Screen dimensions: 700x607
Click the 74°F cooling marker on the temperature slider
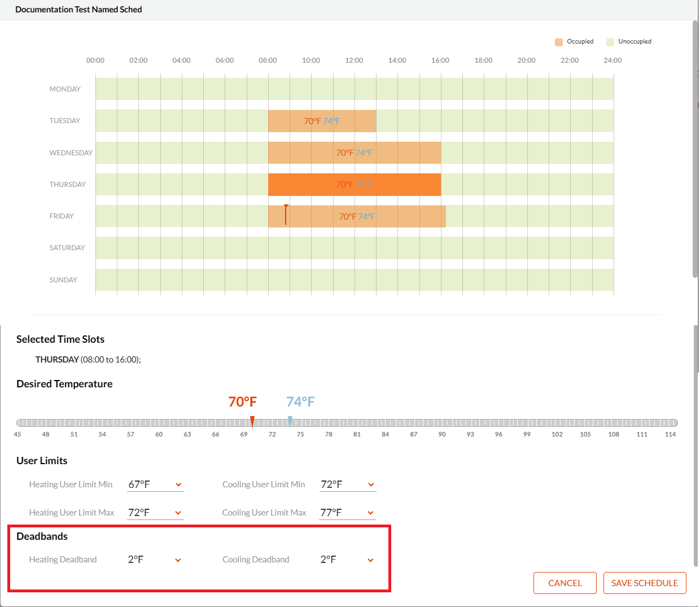[290, 421]
